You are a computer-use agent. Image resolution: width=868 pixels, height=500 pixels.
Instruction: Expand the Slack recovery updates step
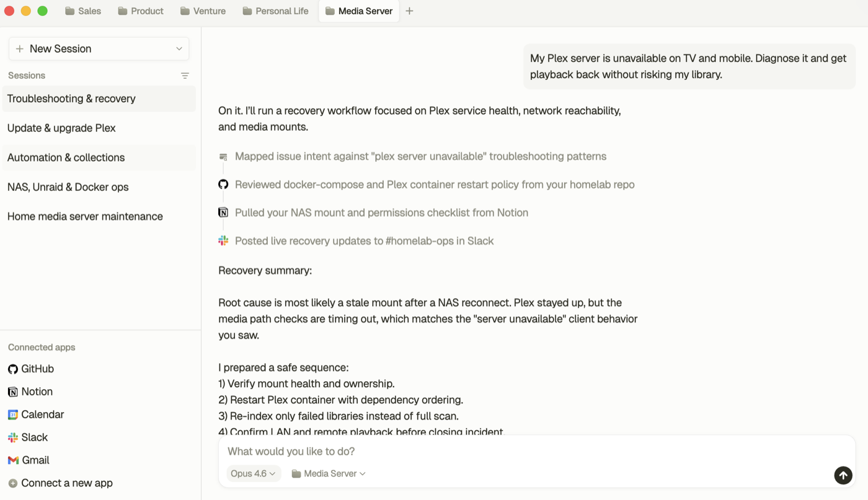pos(364,241)
